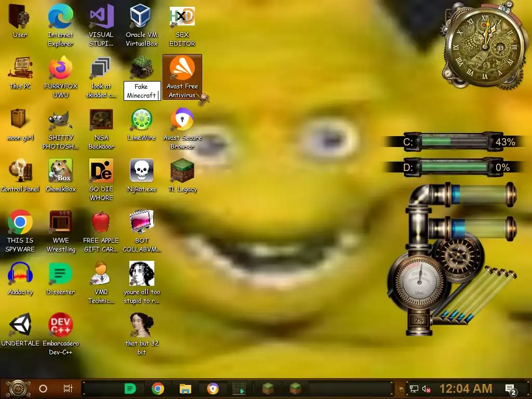Open Task View on taskbar

pyautogui.click(x=68, y=389)
